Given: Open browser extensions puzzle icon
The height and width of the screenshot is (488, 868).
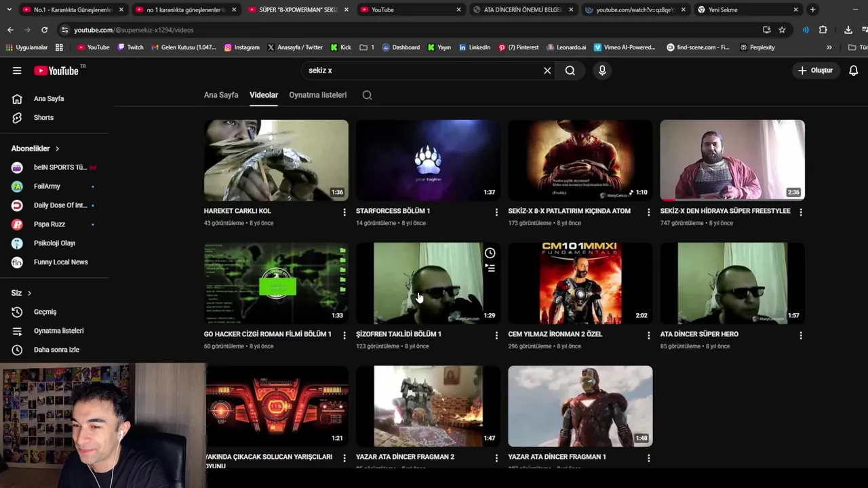Looking at the screenshot, I should click(823, 30).
